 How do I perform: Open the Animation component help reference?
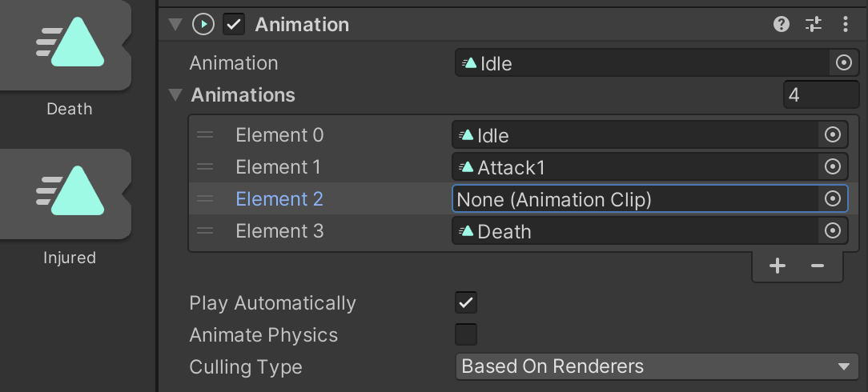point(782,25)
